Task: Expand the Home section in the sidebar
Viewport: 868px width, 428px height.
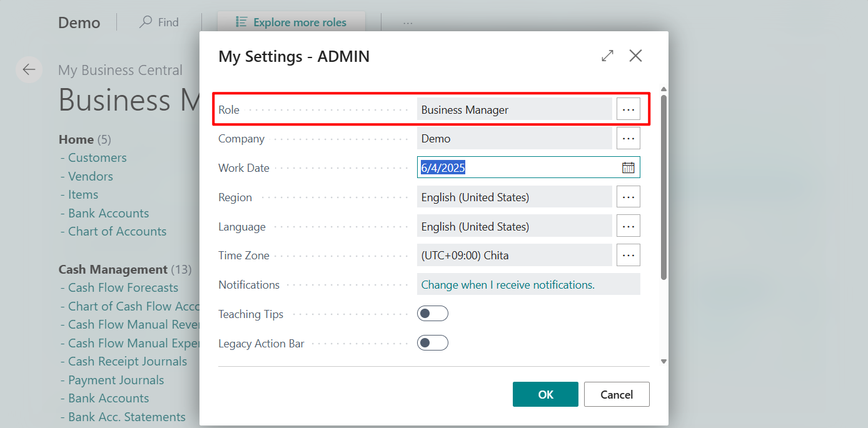Action: (x=76, y=139)
